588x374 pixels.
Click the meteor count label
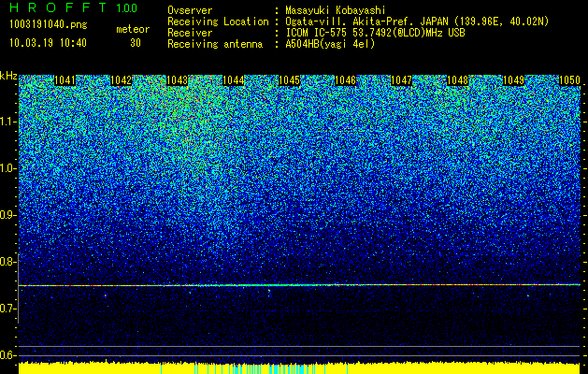[133, 30]
